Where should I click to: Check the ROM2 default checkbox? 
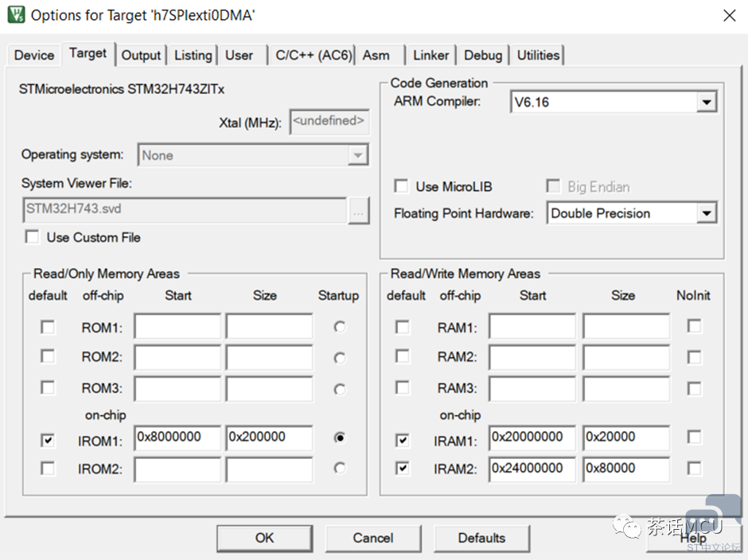click(48, 356)
